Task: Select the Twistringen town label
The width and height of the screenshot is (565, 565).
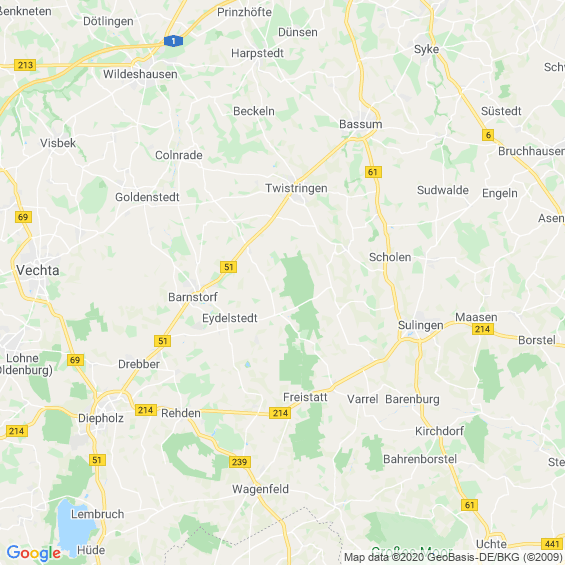Action: [x=296, y=188]
